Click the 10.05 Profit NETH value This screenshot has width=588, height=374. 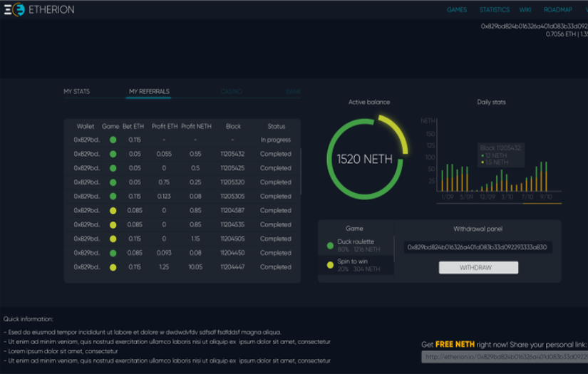pyautogui.click(x=195, y=267)
